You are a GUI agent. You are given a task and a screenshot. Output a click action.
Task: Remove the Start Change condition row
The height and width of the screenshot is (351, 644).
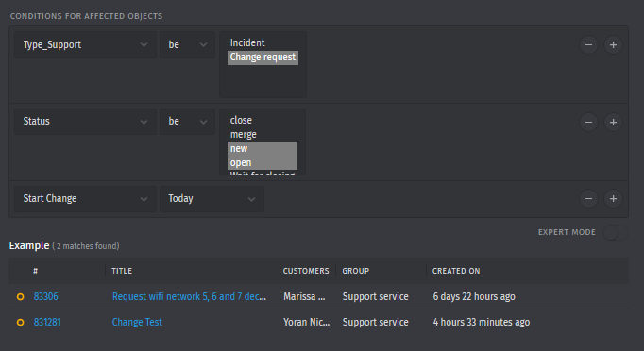pyautogui.click(x=588, y=199)
